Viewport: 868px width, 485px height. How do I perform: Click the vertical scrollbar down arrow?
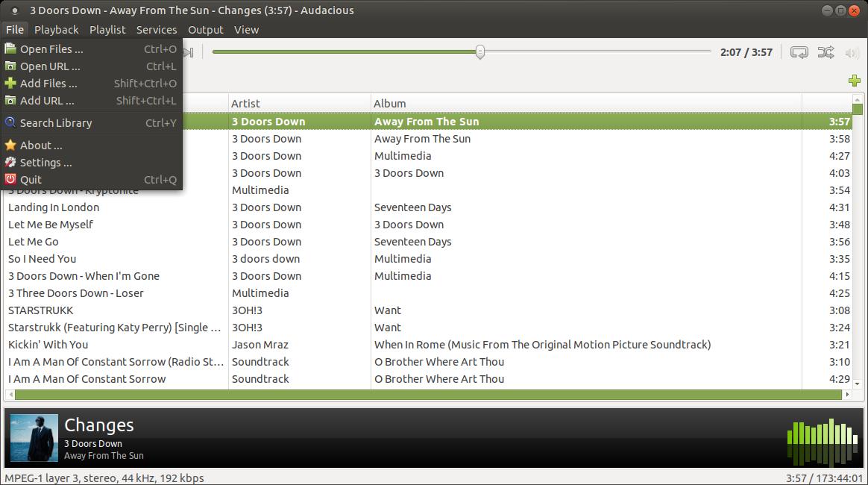pyautogui.click(x=858, y=384)
